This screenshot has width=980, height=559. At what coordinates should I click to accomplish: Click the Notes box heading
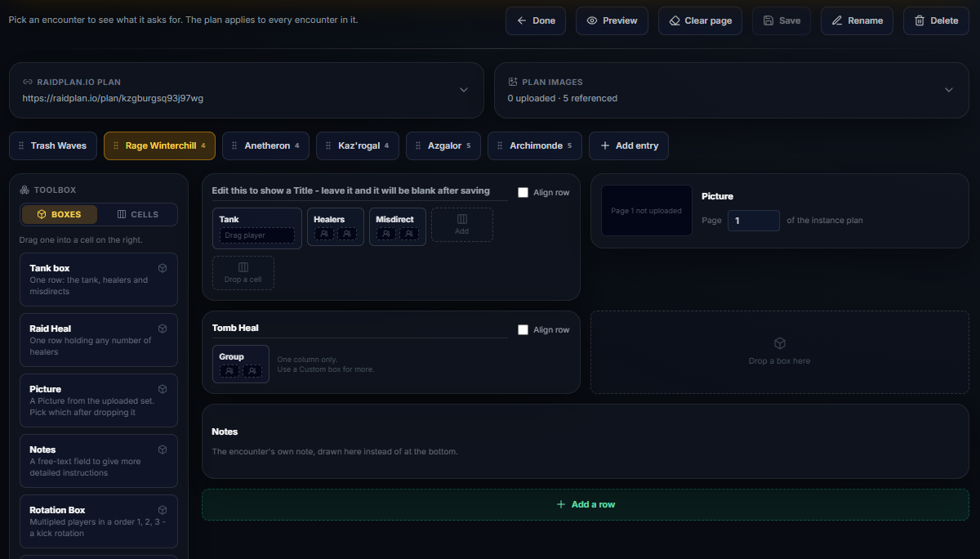point(225,432)
